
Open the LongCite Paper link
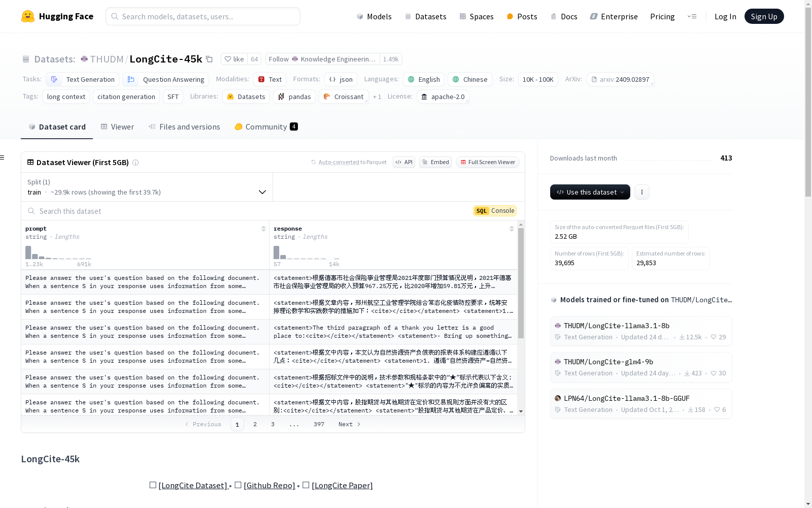[342, 485]
